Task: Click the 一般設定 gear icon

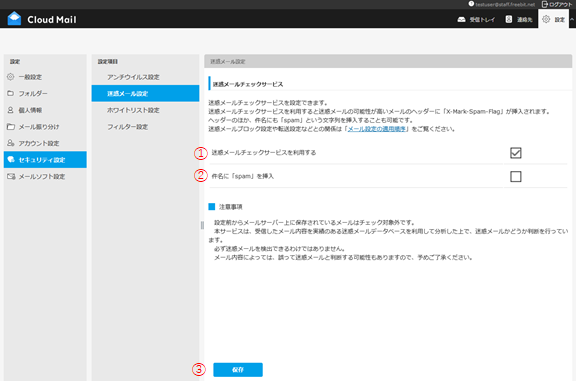Action: pos(11,77)
